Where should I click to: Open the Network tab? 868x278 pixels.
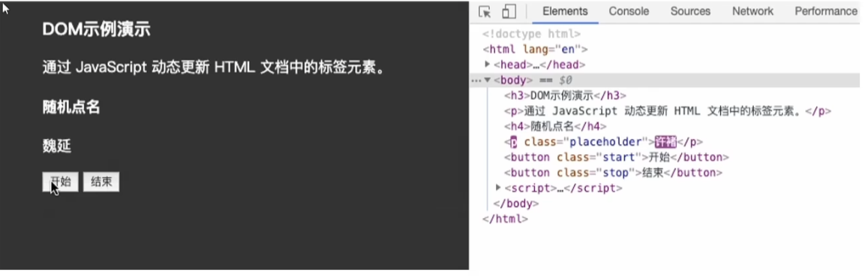pyautogui.click(x=752, y=11)
